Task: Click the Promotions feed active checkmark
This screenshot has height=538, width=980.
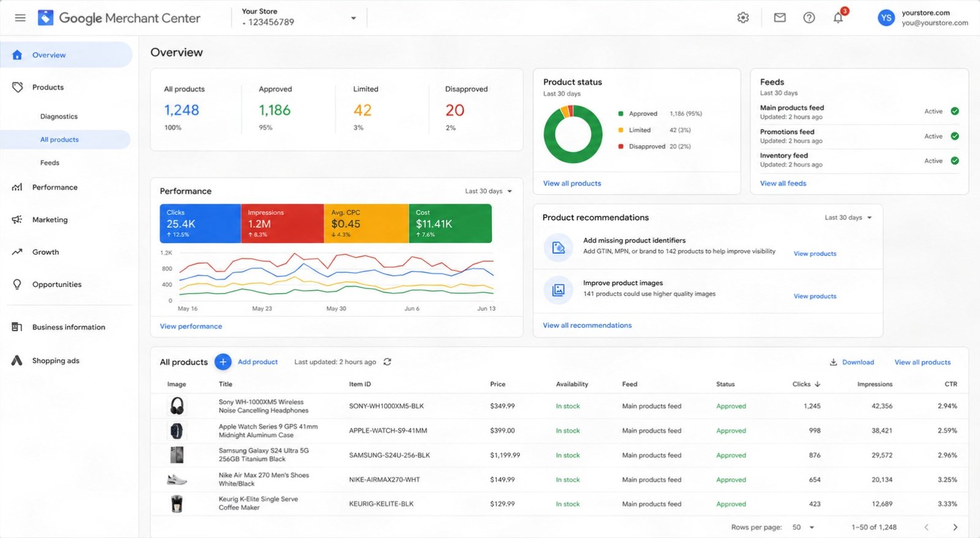Action: coord(955,136)
